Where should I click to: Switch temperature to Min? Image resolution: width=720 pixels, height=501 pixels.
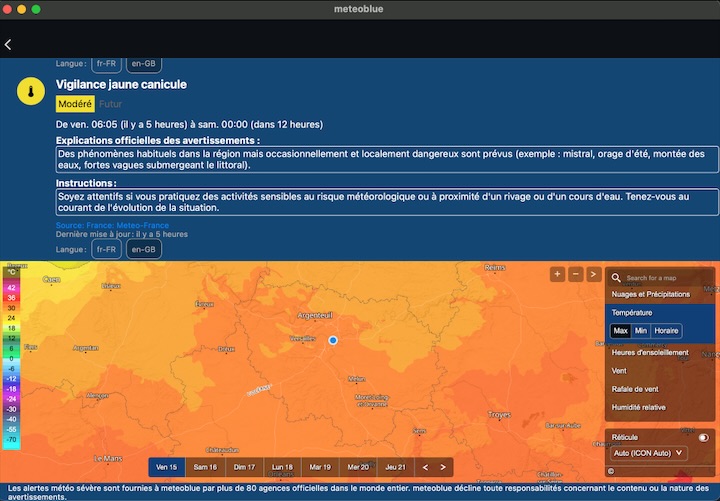pyautogui.click(x=641, y=331)
